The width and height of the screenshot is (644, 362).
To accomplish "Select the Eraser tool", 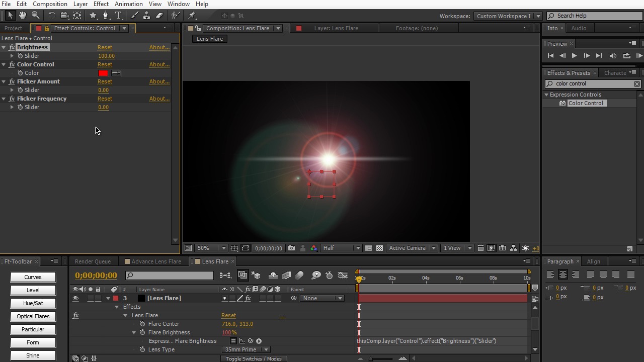I will click(159, 16).
